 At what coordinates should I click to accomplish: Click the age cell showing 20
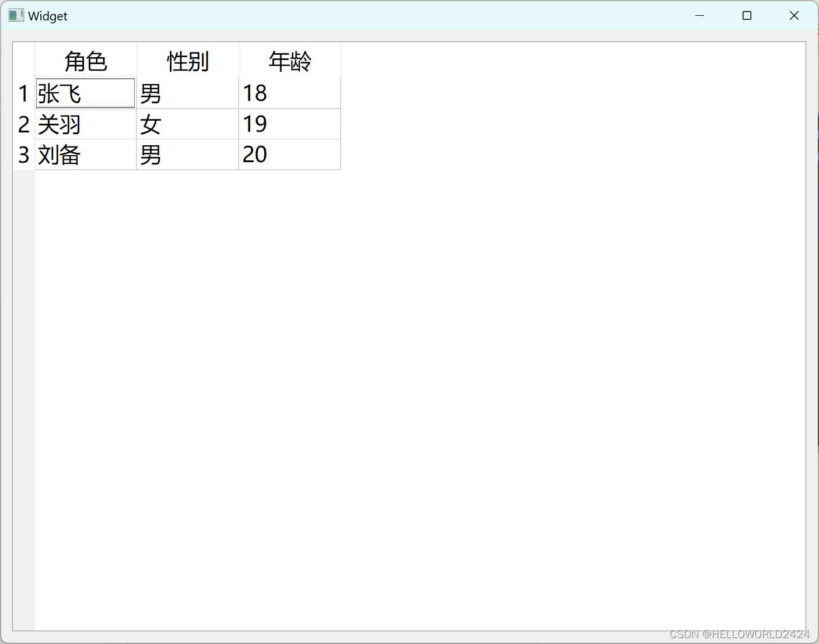point(290,155)
